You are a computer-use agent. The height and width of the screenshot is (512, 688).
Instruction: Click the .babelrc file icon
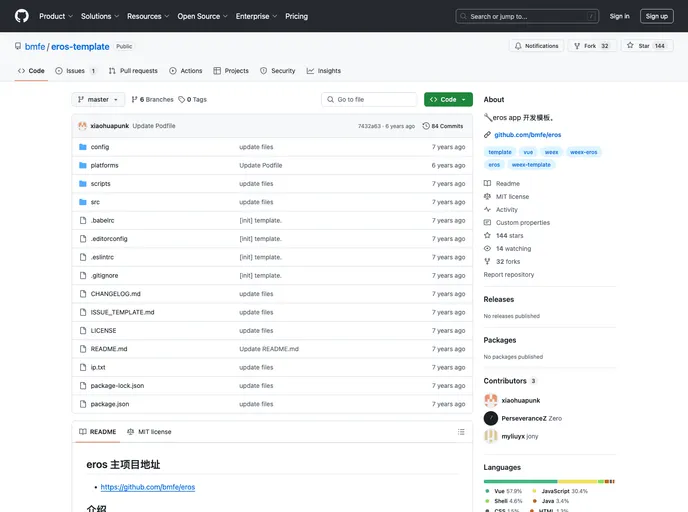83,221
